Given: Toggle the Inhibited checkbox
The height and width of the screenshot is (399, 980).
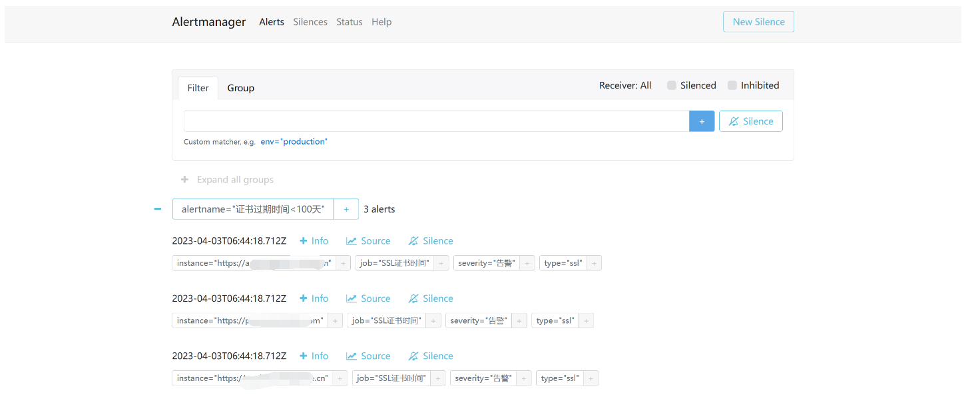Looking at the screenshot, I should tap(732, 85).
